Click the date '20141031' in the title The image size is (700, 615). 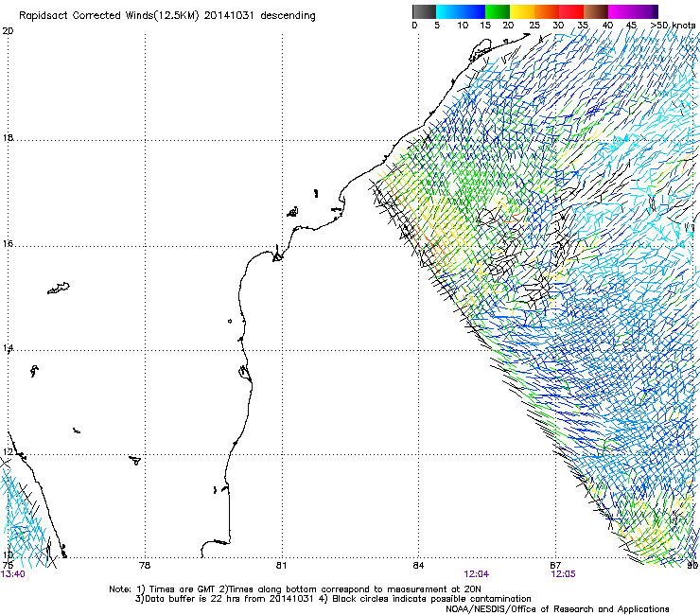tap(229, 16)
